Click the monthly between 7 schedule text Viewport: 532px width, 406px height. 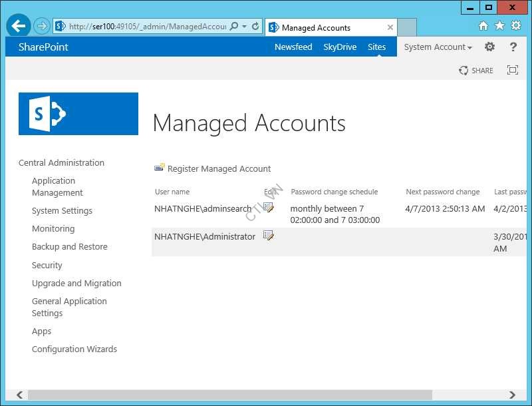click(335, 214)
